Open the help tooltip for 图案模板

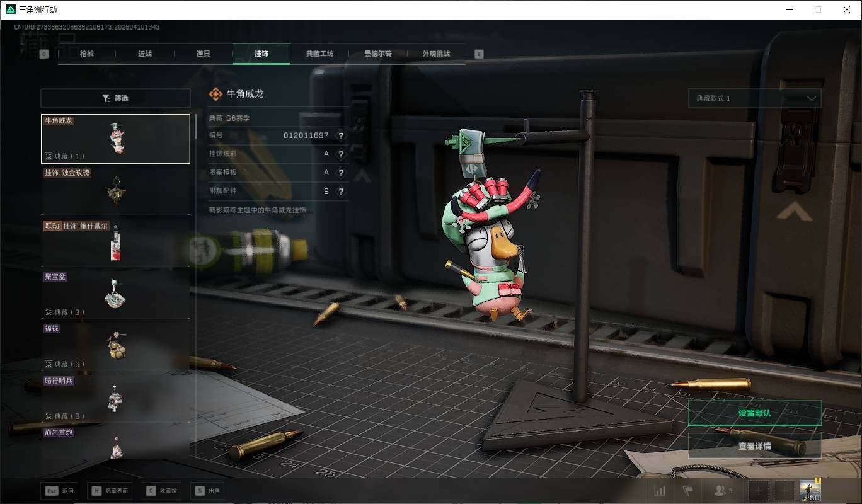(341, 173)
